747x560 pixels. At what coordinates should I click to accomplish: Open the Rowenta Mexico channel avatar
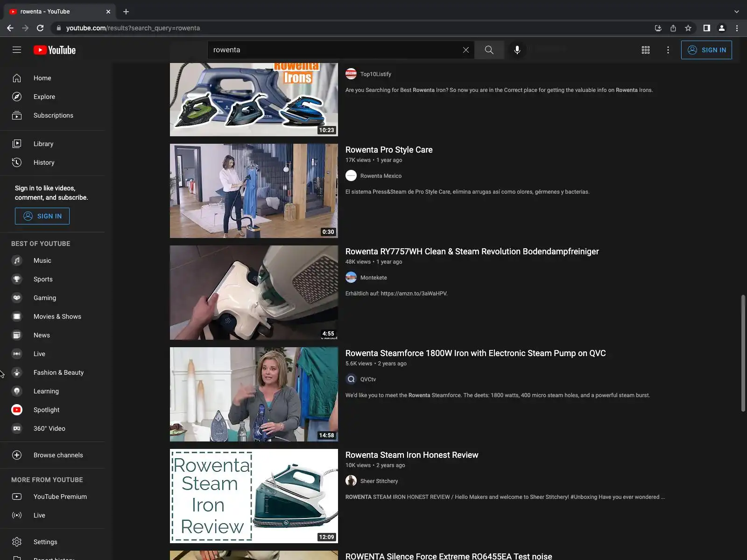pos(351,175)
